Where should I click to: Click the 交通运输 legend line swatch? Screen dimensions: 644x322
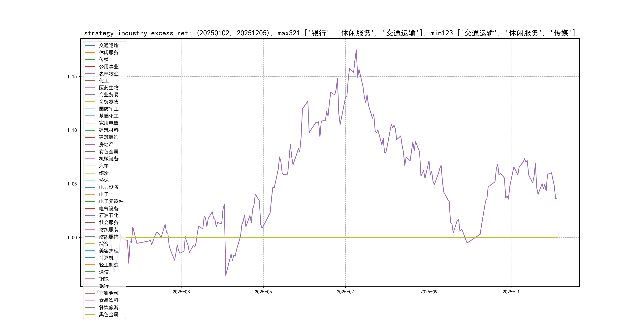point(90,45)
